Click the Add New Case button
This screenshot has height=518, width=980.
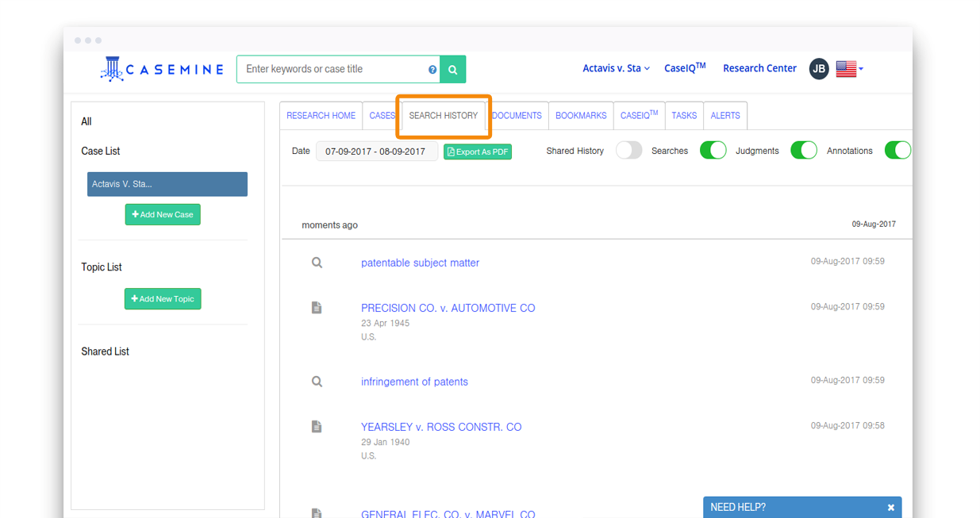coord(163,214)
